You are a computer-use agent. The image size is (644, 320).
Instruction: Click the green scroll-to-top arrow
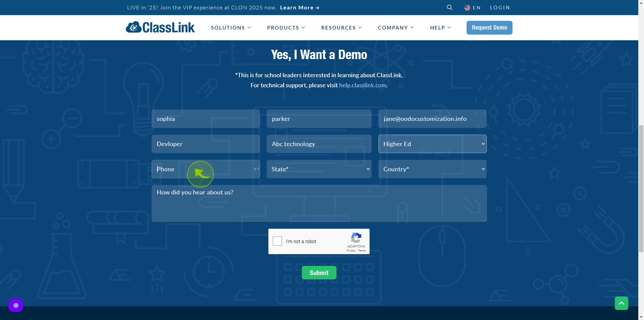[x=621, y=303]
